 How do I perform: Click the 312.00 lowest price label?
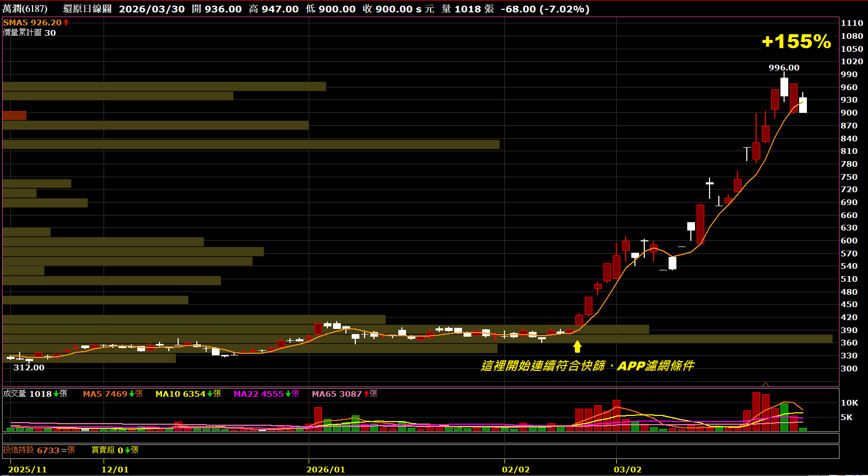(29, 367)
